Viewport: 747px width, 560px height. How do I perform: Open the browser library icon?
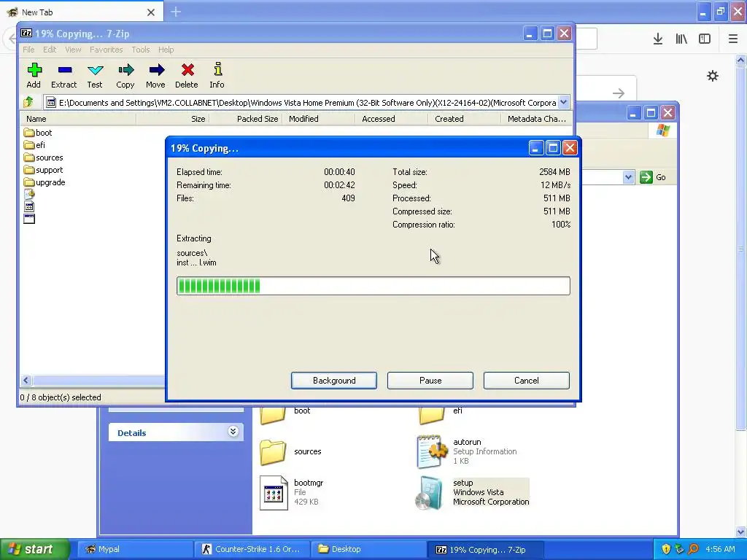pyautogui.click(x=681, y=39)
